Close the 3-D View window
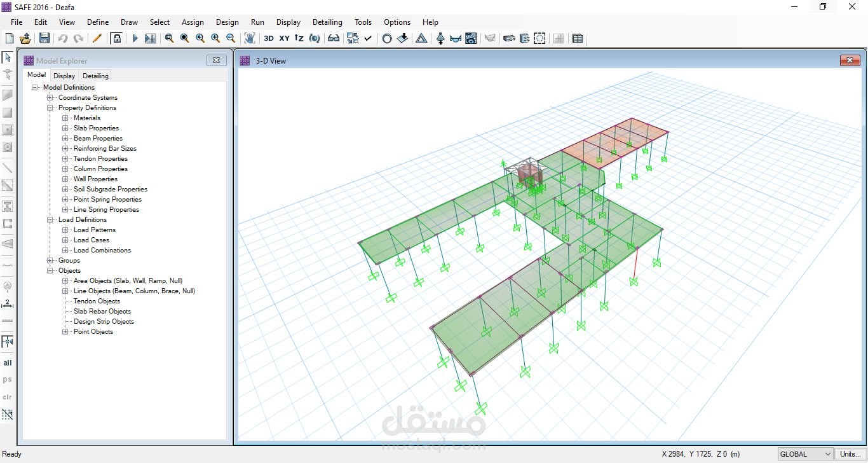 tap(850, 60)
